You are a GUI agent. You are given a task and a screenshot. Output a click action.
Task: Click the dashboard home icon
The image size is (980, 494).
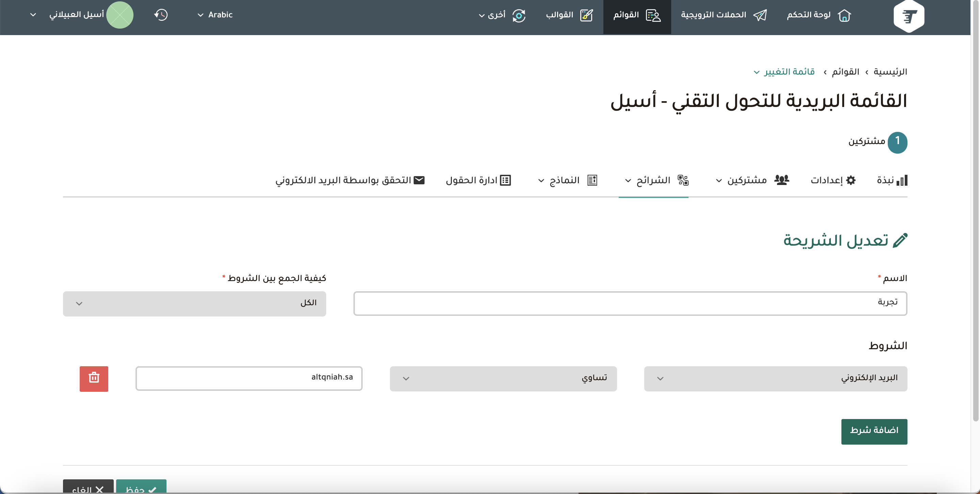844,15
